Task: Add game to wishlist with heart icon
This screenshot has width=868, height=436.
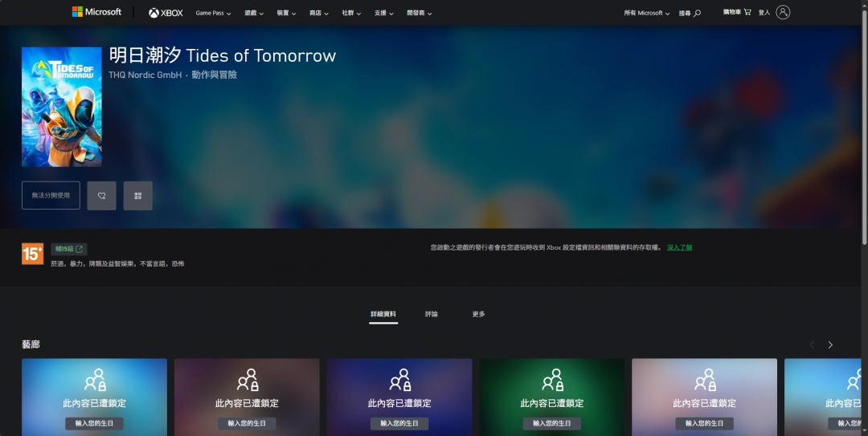Action: tap(102, 195)
